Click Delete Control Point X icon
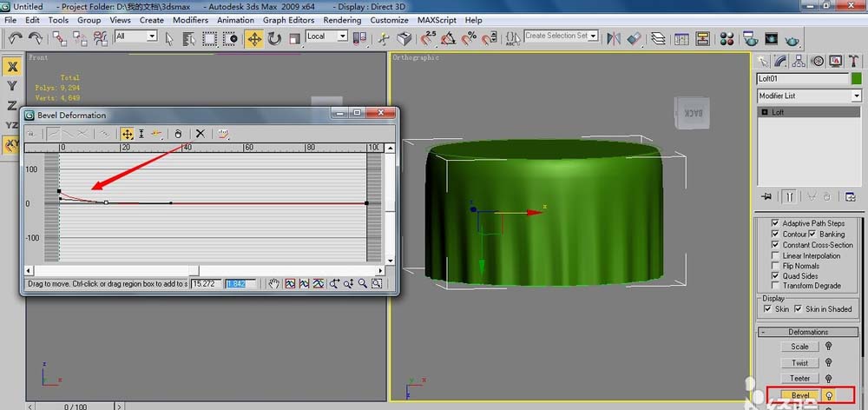Viewport: 868px width, 410px height. click(x=201, y=134)
